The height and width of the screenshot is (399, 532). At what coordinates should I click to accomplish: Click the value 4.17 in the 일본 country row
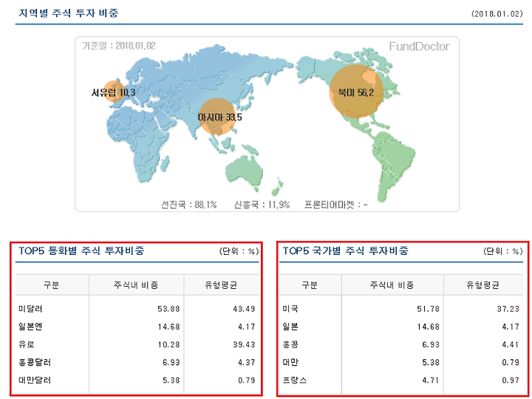[x=511, y=327]
